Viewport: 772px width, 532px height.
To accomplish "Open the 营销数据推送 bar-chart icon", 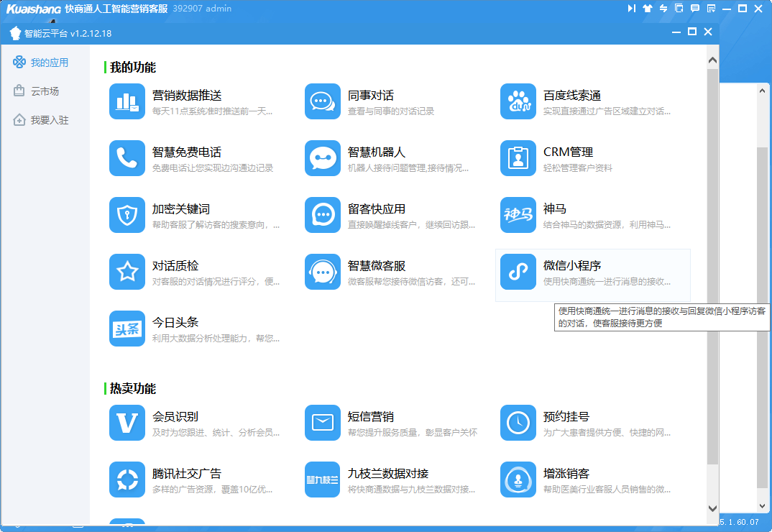I will click(x=127, y=101).
